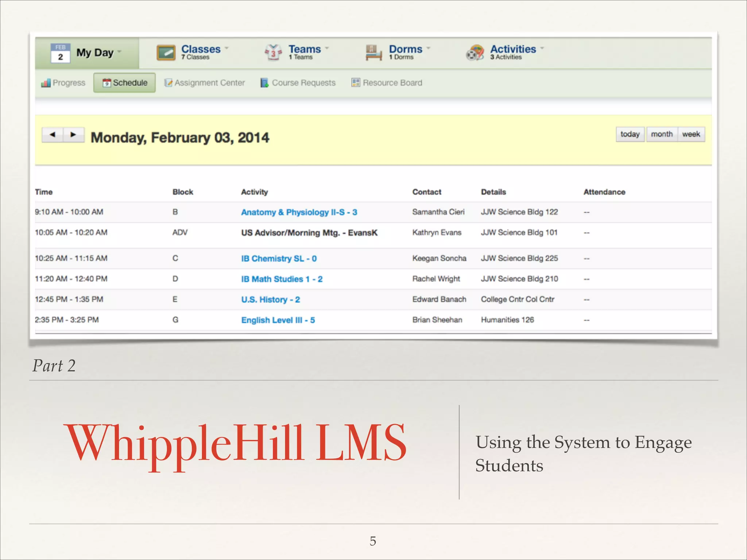This screenshot has height=560, width=747.
Task: Click the Time column header
Action: 44,192
